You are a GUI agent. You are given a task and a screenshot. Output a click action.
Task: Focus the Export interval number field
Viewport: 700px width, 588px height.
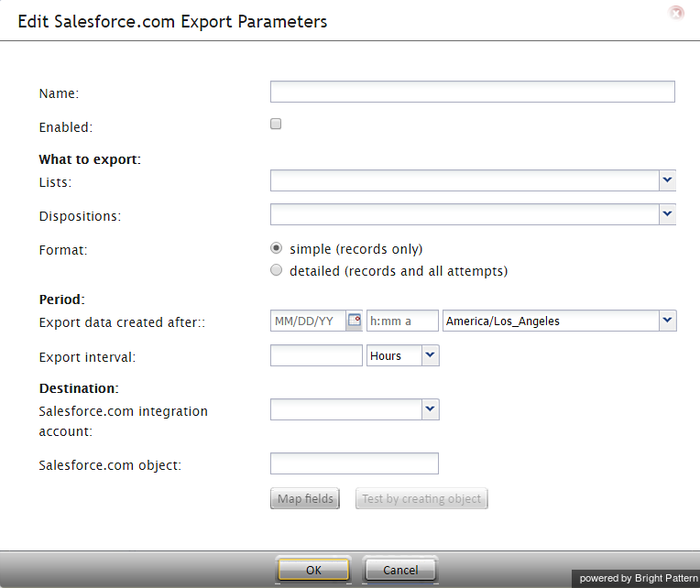click(x=316, y=355)
